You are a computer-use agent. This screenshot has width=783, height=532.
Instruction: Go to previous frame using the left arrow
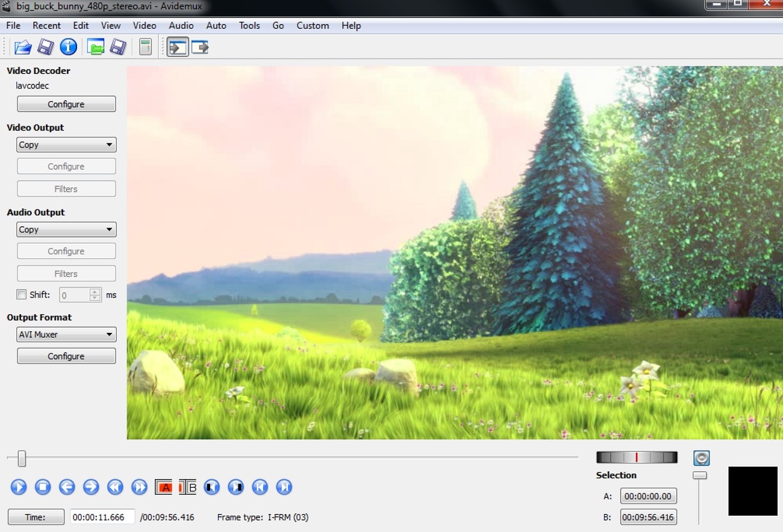[67, 487]
